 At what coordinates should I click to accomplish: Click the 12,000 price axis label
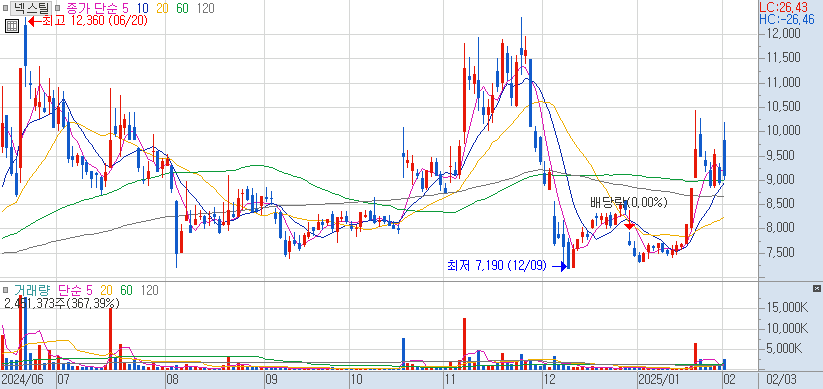pyautogui.click(x=783, y=34)
